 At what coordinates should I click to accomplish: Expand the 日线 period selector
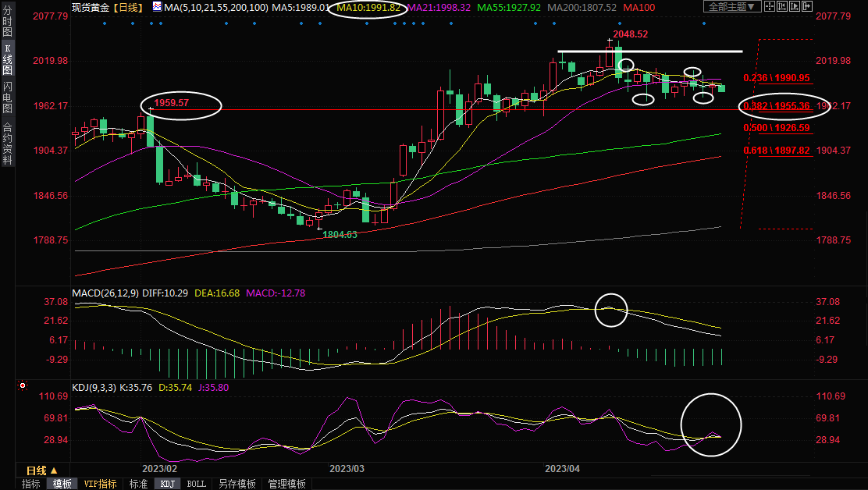tap(41, 470)
